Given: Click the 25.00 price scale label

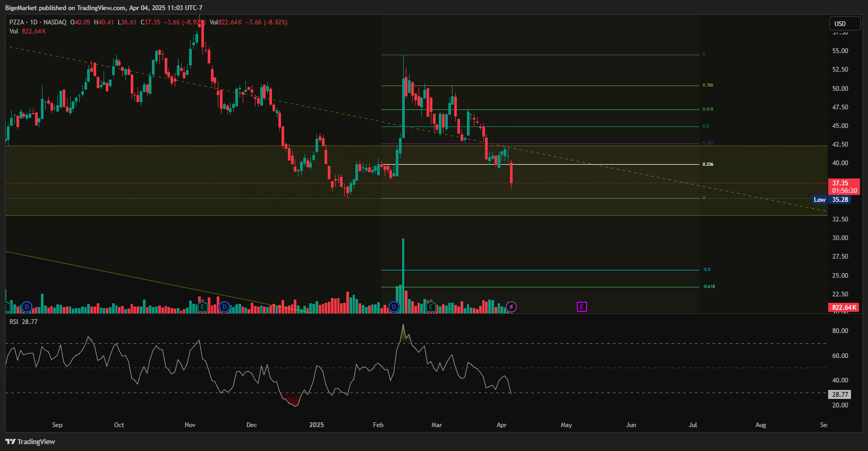Looking at the screenshot, I should (x=840, y=276).
